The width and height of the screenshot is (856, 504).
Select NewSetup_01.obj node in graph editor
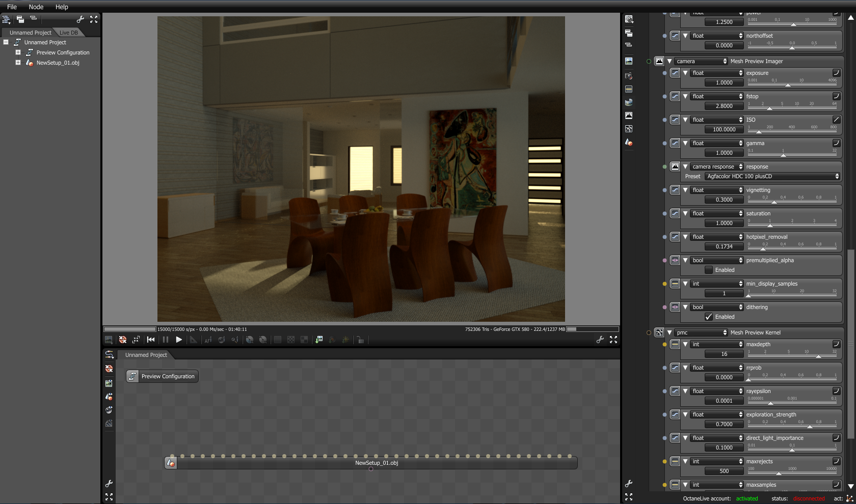[x=371, y=463]
